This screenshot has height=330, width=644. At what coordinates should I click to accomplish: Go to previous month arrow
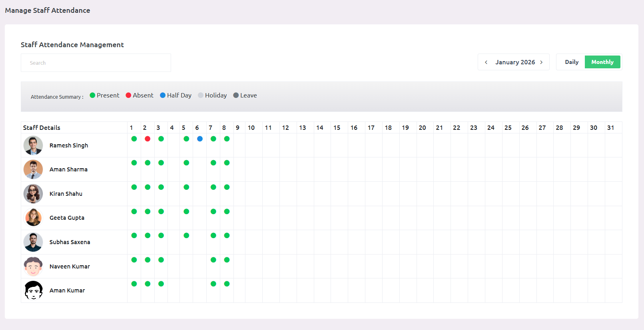coord(486,62)
